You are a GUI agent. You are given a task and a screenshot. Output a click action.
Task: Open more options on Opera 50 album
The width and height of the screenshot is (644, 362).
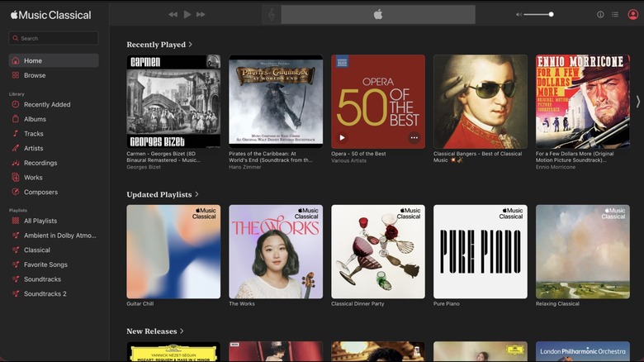(x=414, y=138)
